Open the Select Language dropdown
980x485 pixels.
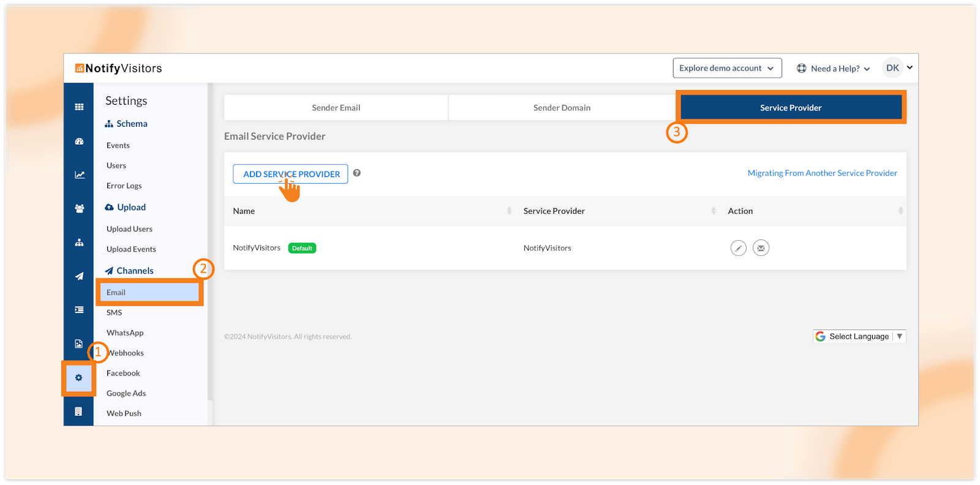pyautogui.click(x=859, y=336)
